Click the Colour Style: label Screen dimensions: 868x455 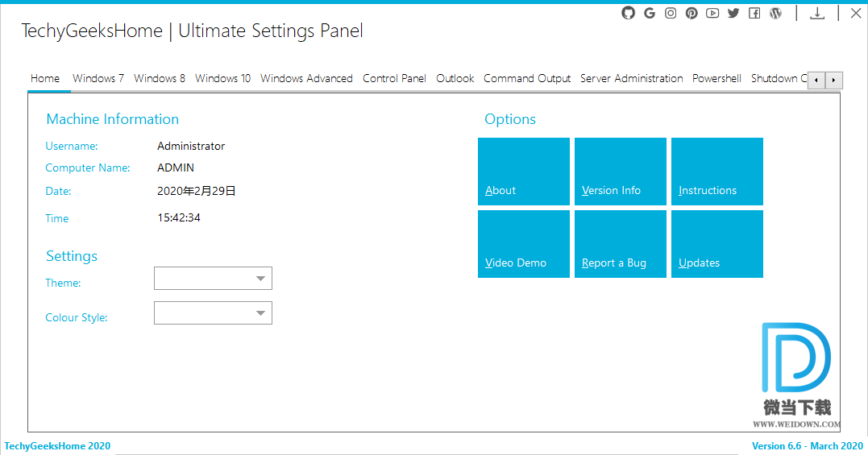(77, 317)
